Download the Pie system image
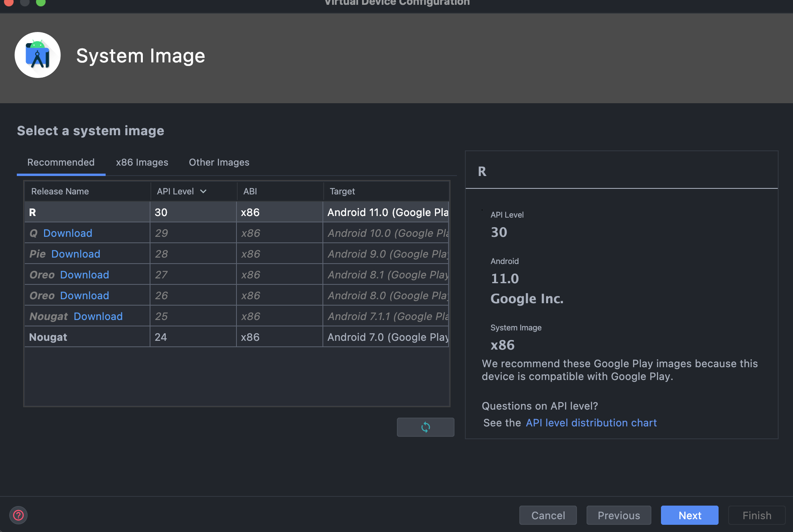The width and height of the screenshot is (793, 532). pos(76,254)
